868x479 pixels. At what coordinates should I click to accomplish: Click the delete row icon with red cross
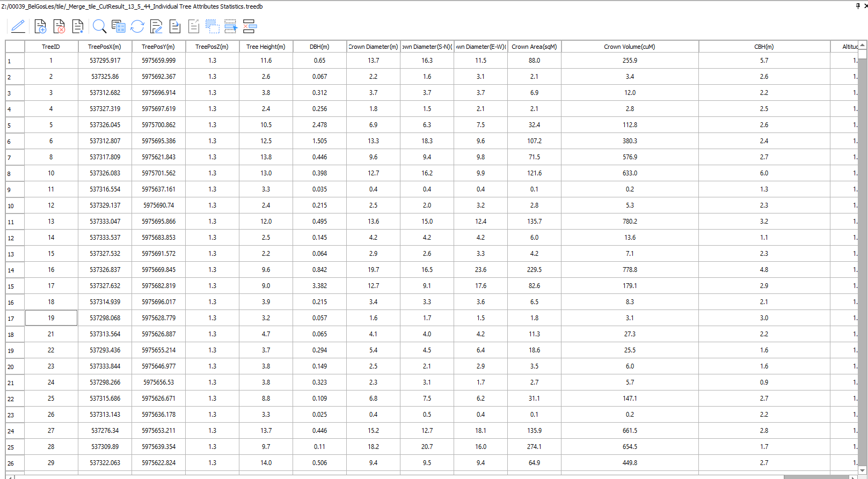tap(250, 26)
